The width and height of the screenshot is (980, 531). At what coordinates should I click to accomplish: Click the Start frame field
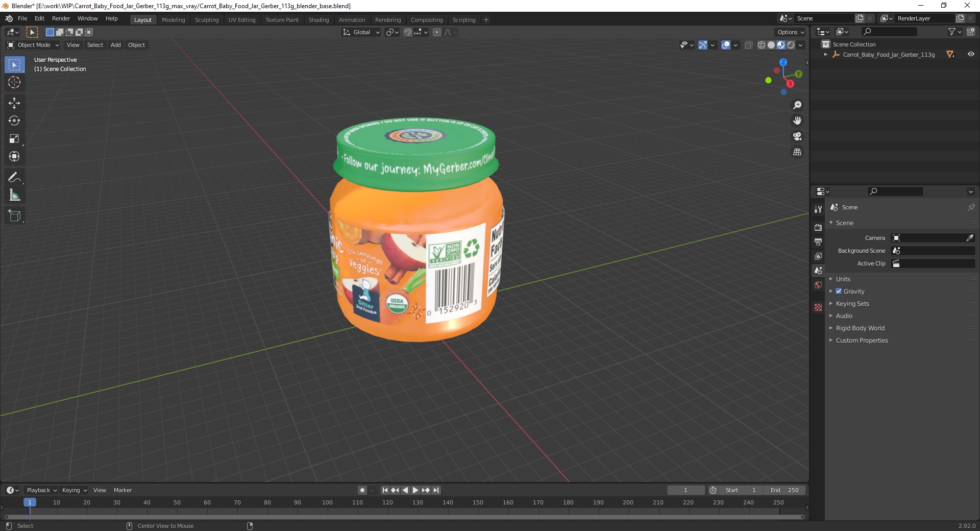[x=741, y=490]
